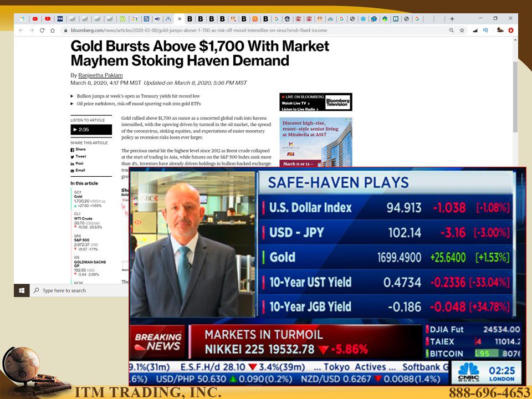The height and width of the screenshot is (399, 532).
Task: Open a new browser tab
Action: coord(452,19)
